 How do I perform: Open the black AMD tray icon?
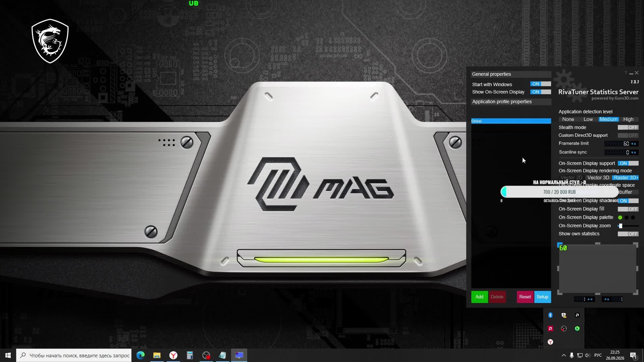click(577, 315)
